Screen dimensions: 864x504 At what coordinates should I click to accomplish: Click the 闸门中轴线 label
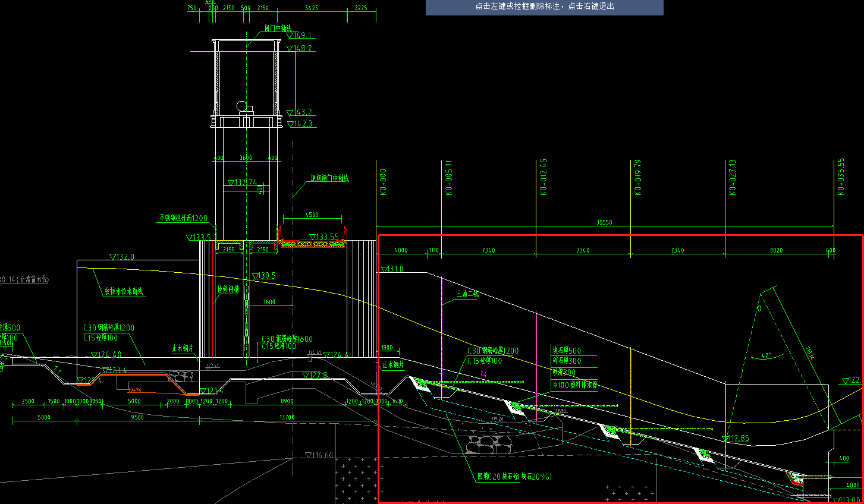(x=278, y=29)
